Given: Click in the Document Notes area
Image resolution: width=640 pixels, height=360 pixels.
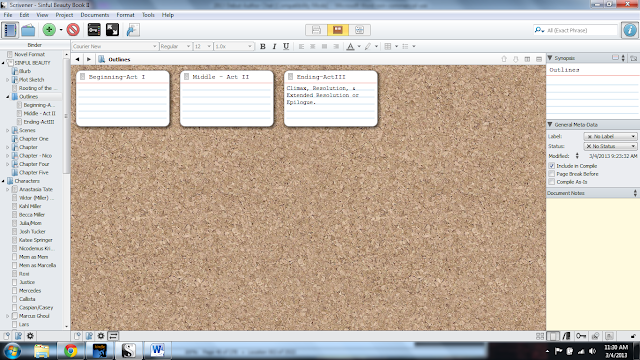Looking at the screenshot, I should (x=593, y=264).
